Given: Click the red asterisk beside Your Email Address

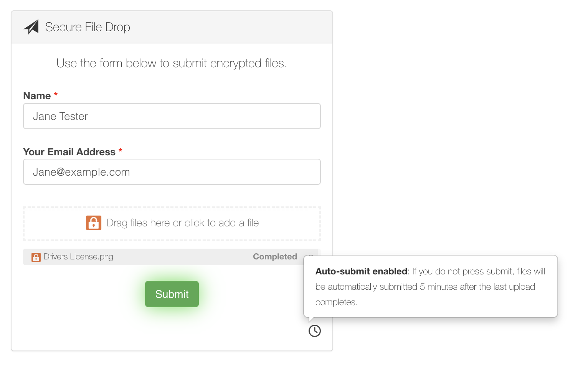Looking at the screenshot, I should 121,151.
